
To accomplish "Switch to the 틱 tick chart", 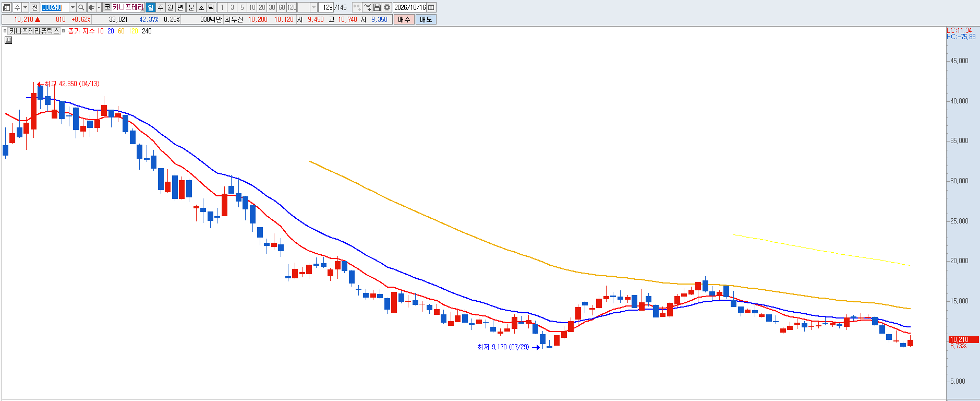I will point(211,7).
